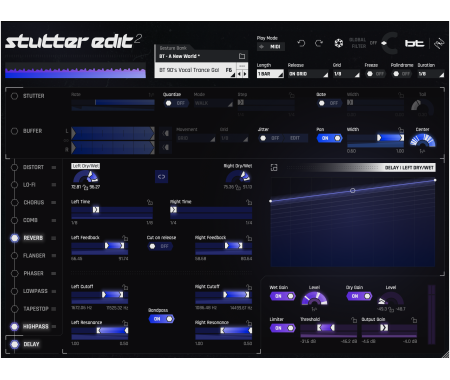The height and width of the screenshot is (380, 450).
Task: Select the Chorus effect module
Action: 34,202
